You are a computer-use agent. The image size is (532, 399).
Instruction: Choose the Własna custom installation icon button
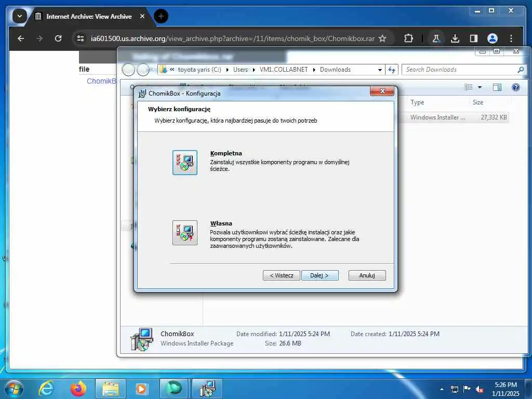(184, 233)
